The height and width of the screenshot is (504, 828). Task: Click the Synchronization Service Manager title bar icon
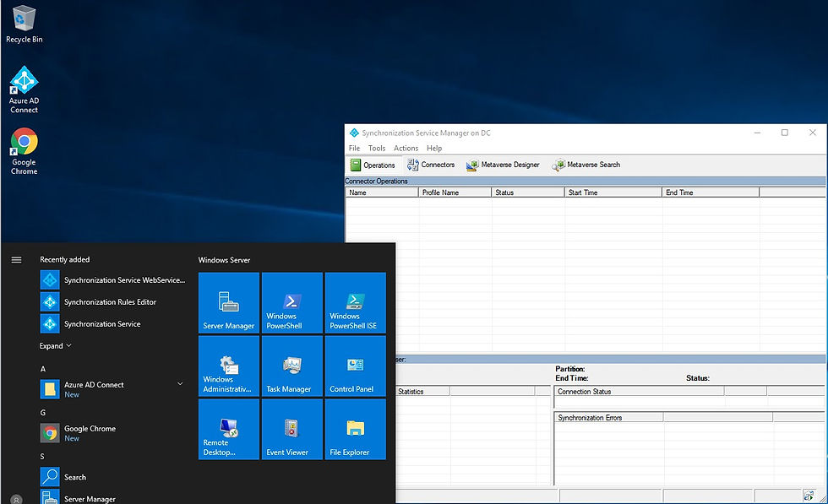(x=354, y=133)
